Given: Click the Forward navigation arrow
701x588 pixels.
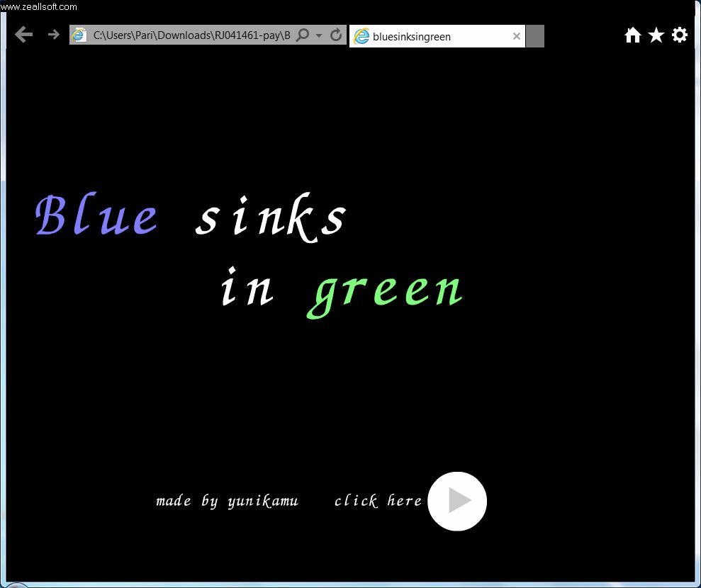Looking at the screenshot, I should pyautogui.click(x=53, y=35).
